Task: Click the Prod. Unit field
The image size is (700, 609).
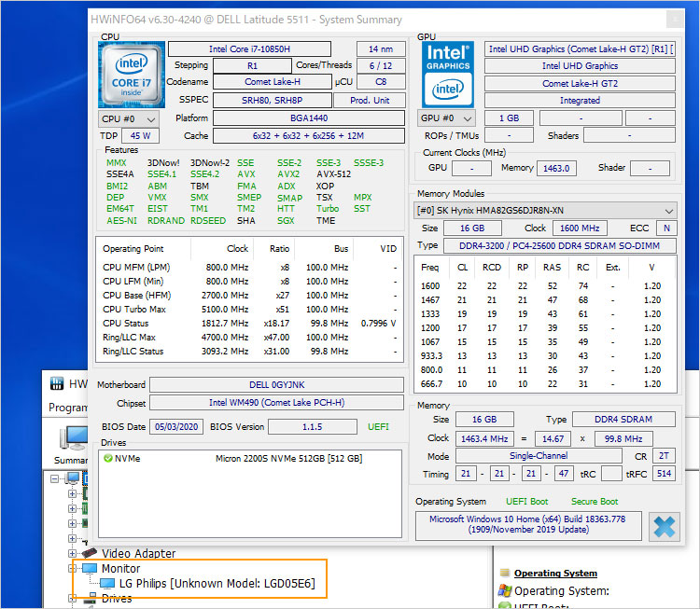Action: (x=370, y=101)
